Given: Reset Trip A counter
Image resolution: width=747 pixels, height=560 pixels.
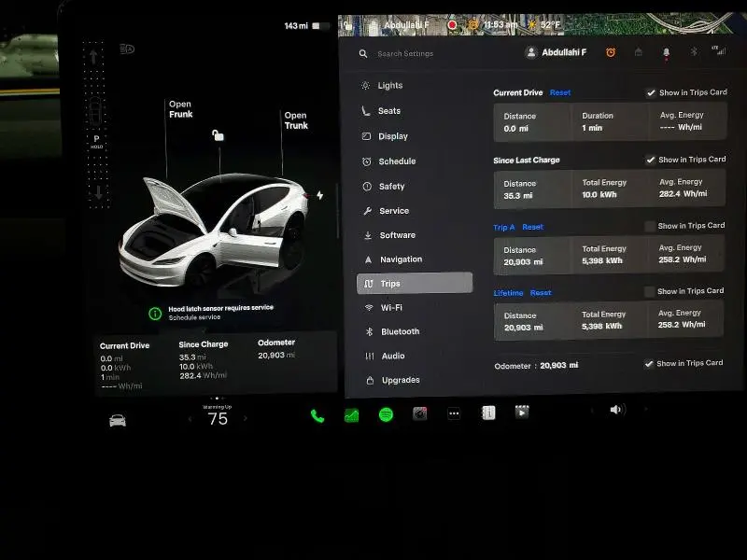Looking at the screenshot, I should point(532,227).
